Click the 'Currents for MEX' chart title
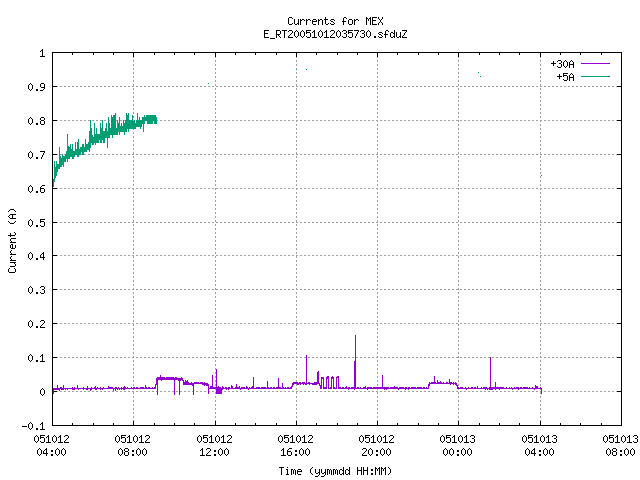The width and height of the screenshot is (640, 480). coord(335,21)
